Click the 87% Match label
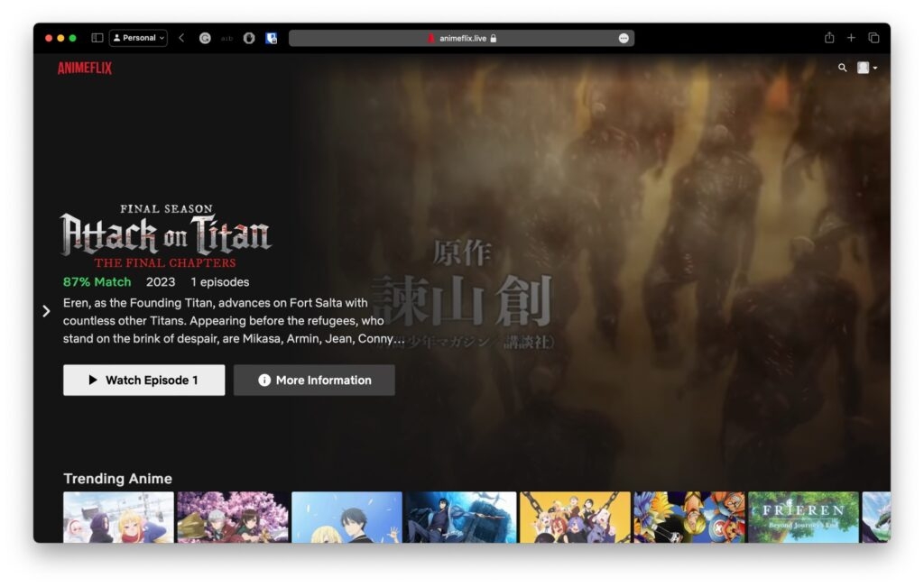 coord(97,282)
